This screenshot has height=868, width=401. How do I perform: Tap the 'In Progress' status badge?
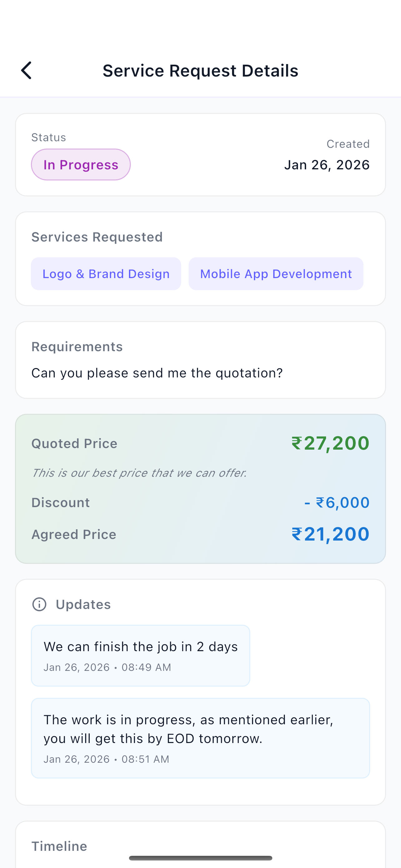[x=81, y=164]
